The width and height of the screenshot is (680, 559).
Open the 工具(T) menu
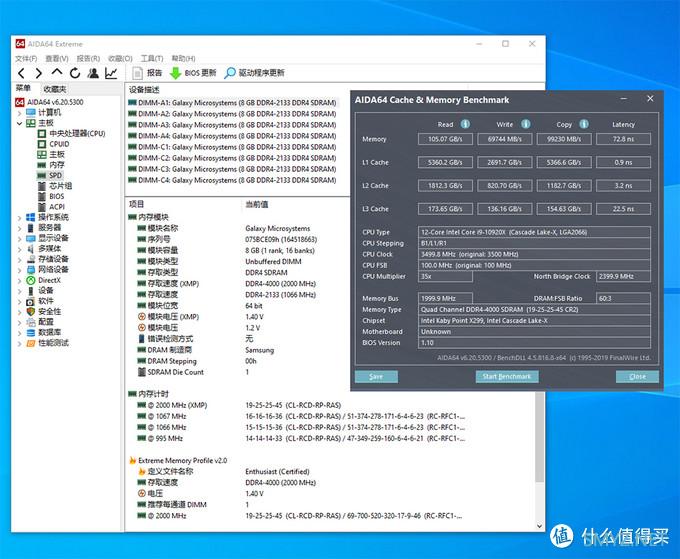152,58
